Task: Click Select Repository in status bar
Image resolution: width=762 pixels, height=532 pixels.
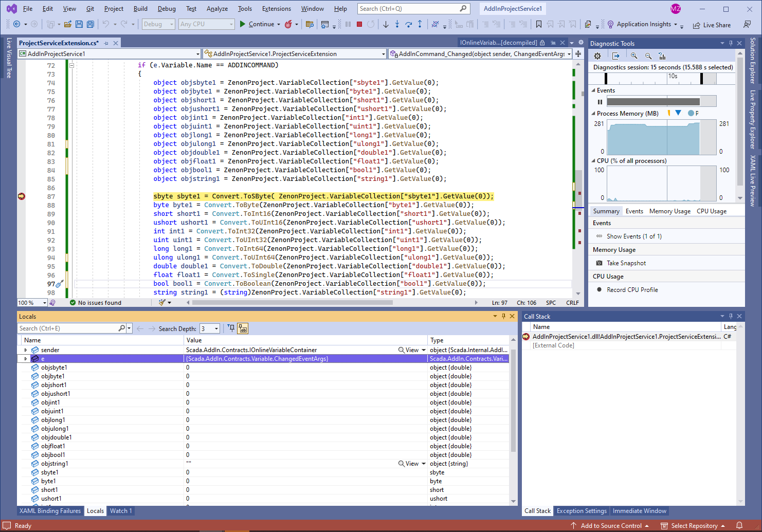Action: pyautogui.click(x=694, y=526)
